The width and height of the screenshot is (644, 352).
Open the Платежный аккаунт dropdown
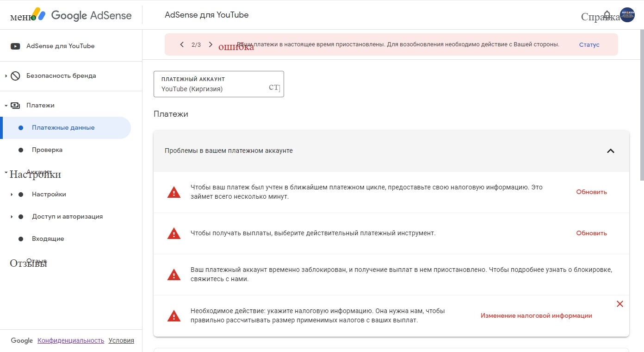point(219,84)
